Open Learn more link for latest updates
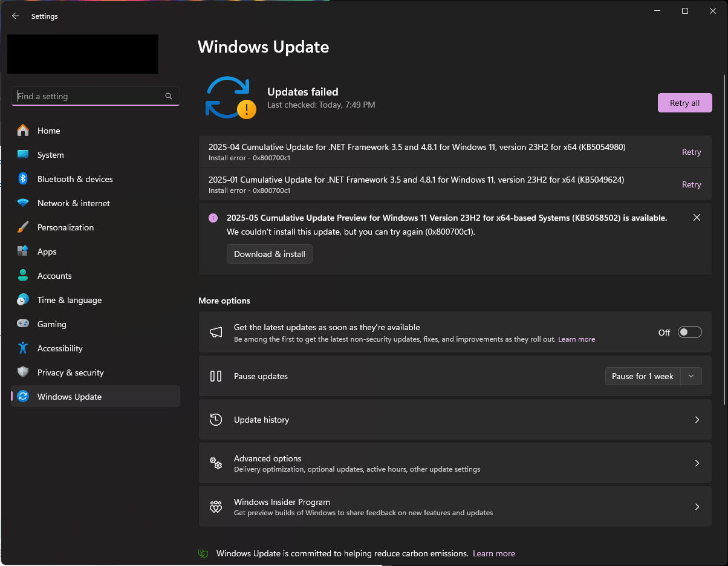The height and width of the screenshot is (566, 728). pos(576,339)
